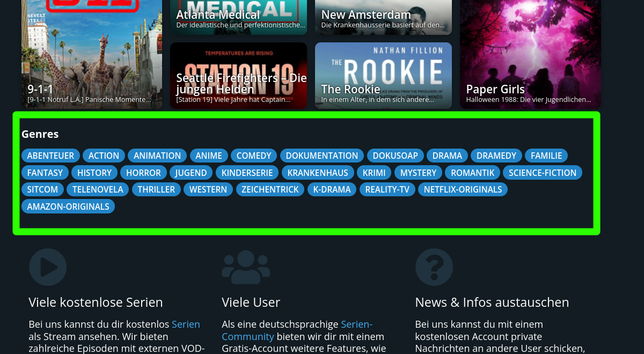Viewport: 644px width, 354px height.
Task: Select the Dokusoap genre tag
Action: click(x=396, y=156)
